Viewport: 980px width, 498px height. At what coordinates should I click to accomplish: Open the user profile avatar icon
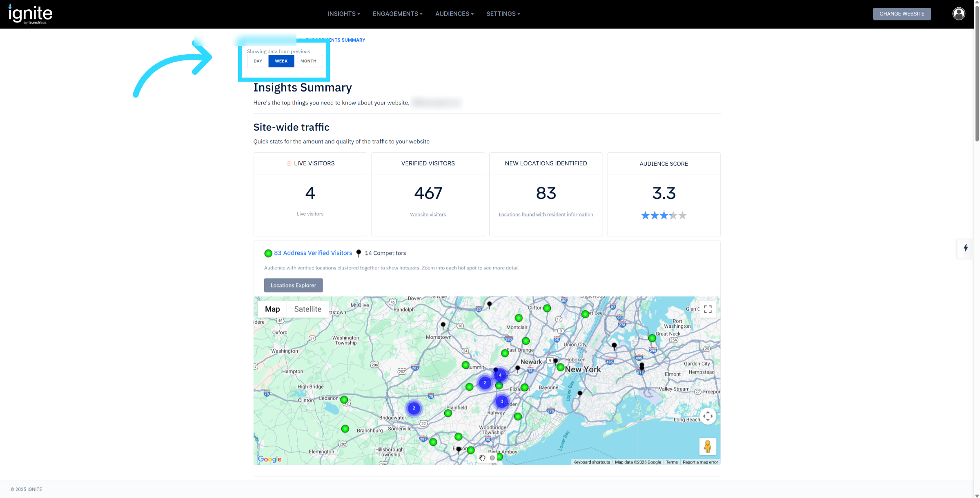coord(958,14)
